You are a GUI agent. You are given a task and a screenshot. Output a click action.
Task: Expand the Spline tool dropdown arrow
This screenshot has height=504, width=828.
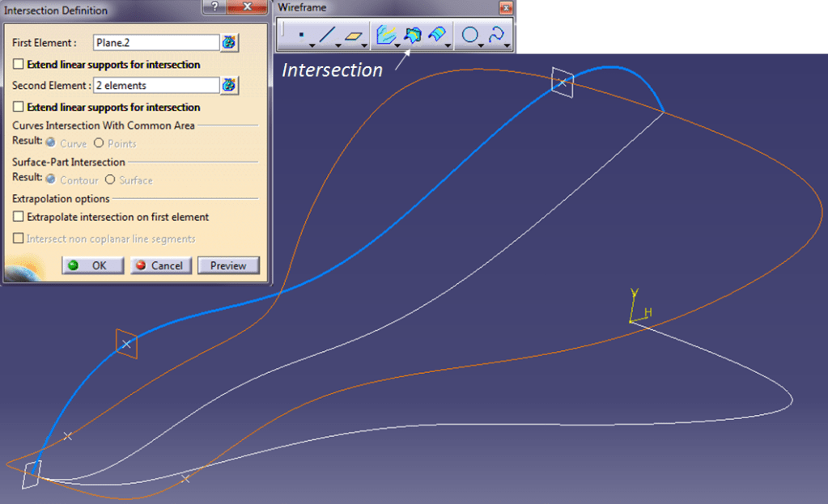tap(507, 45)
